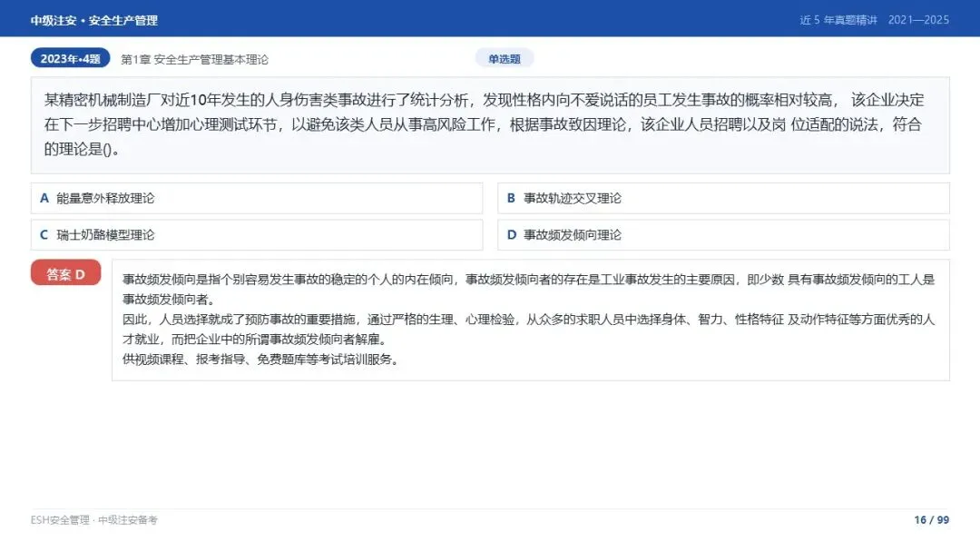Select option C 瑞士奶酪模型理论
The height and width of the screenshot is (552, 980).
pos(257,235)
